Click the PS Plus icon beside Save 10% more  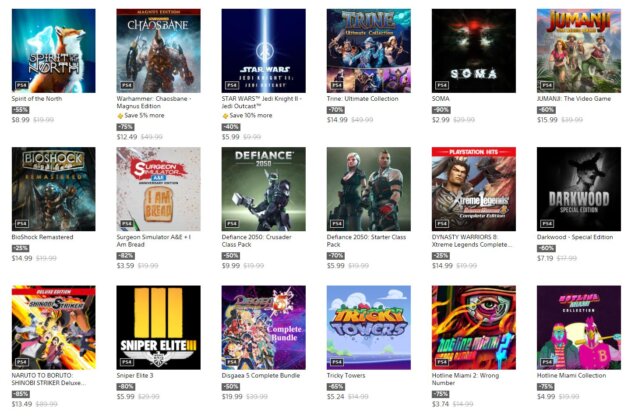(225, 116)
